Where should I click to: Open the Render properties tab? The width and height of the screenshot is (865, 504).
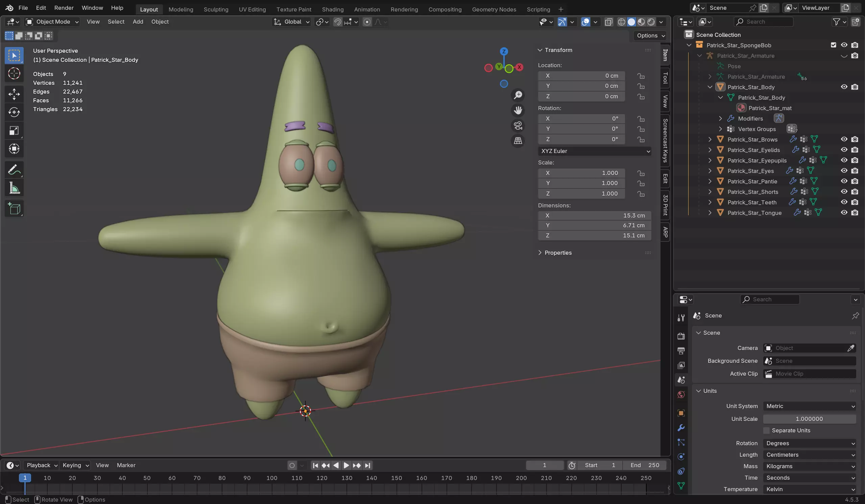pos(681,336)
